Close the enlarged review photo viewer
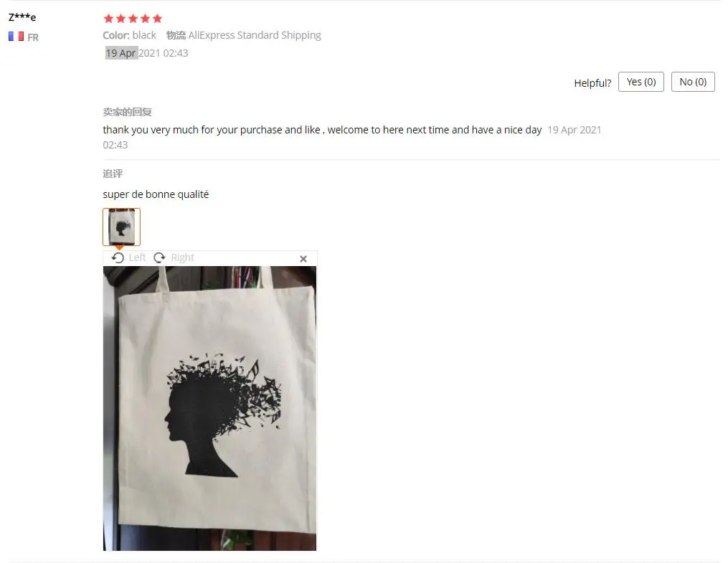 pyautogui.click(x=303, y=258)
